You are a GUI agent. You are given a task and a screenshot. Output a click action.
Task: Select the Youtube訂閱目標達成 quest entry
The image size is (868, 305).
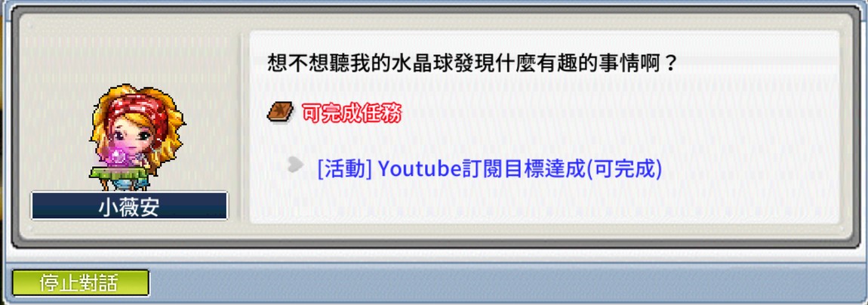point(490,169)
